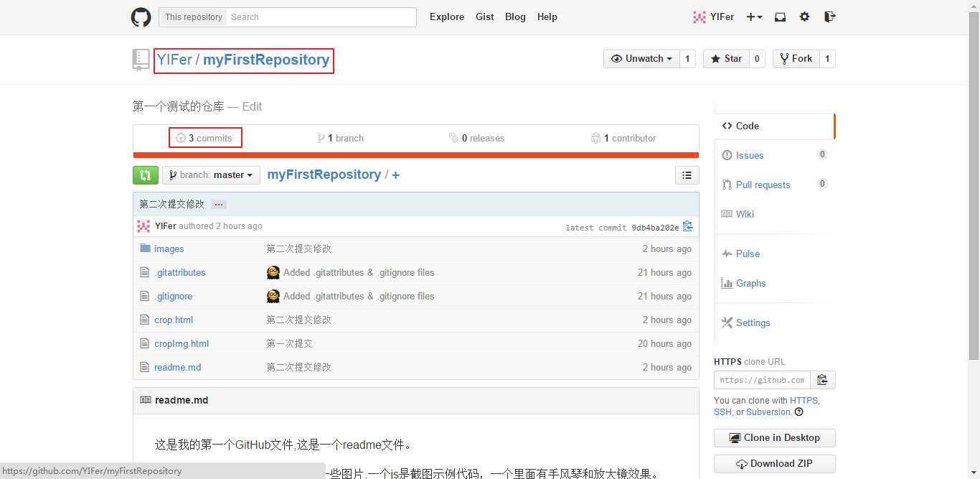The height and width of the screenshot is (479, 980).
Task: Click the file icon beside readme.md row
Action: pos(144,367)
